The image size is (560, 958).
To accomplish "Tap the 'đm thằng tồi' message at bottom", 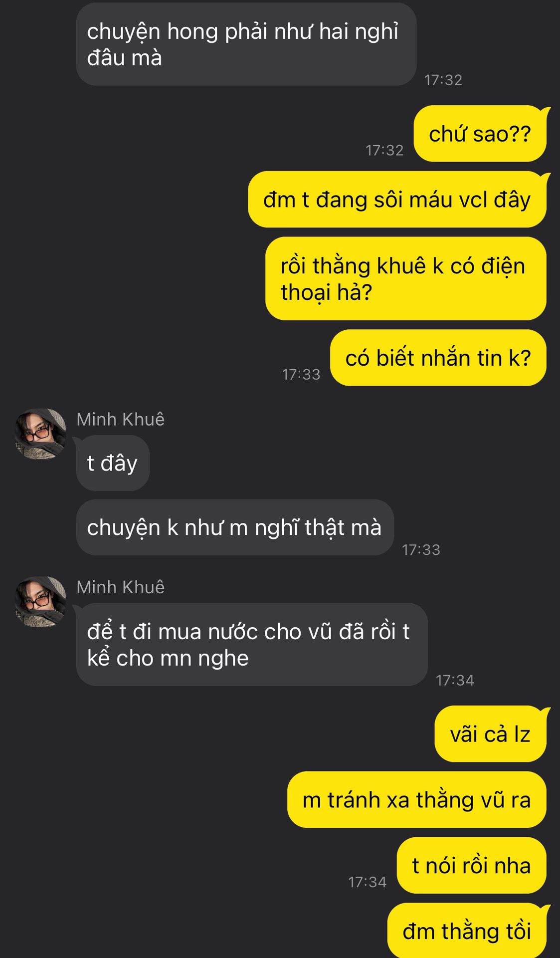I will coord(467,931).
